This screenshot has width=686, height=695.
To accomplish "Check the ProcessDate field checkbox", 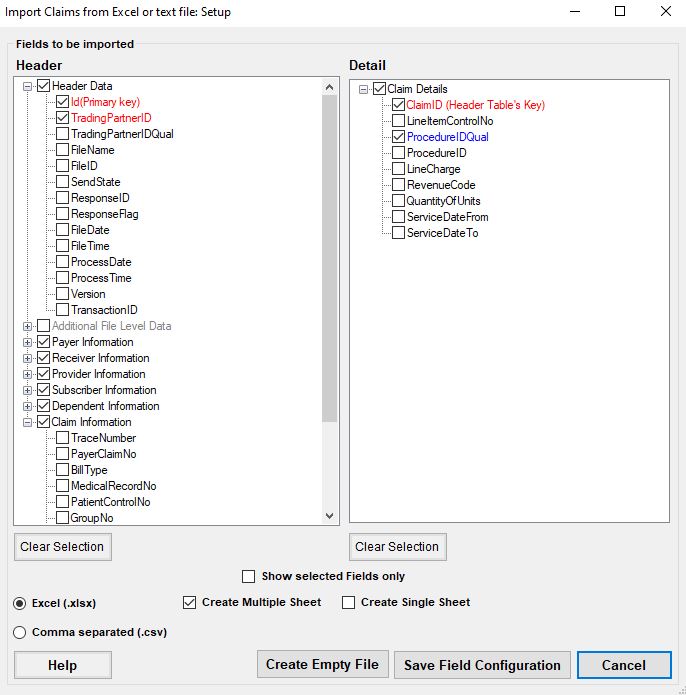I will (62, 262).
